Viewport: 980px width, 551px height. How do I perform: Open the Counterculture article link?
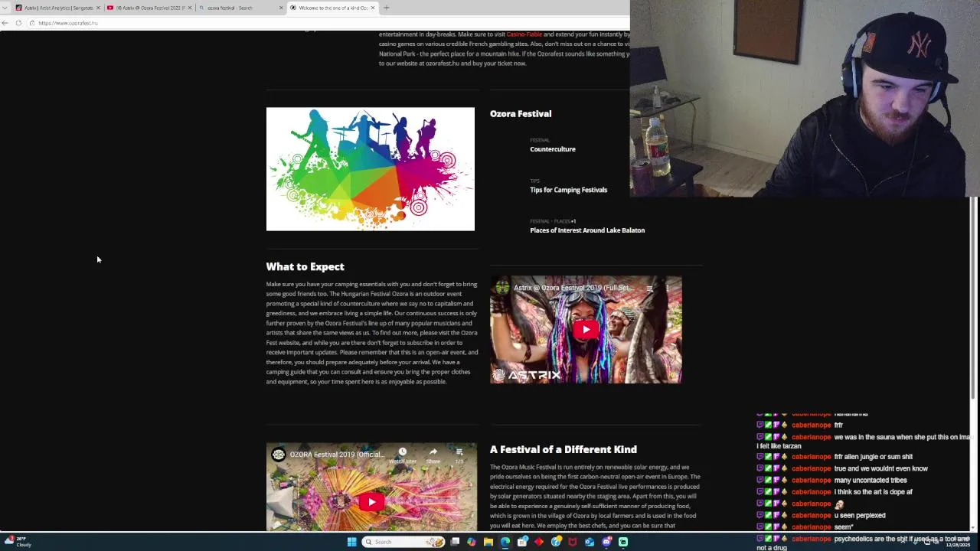tap(552, 149)
